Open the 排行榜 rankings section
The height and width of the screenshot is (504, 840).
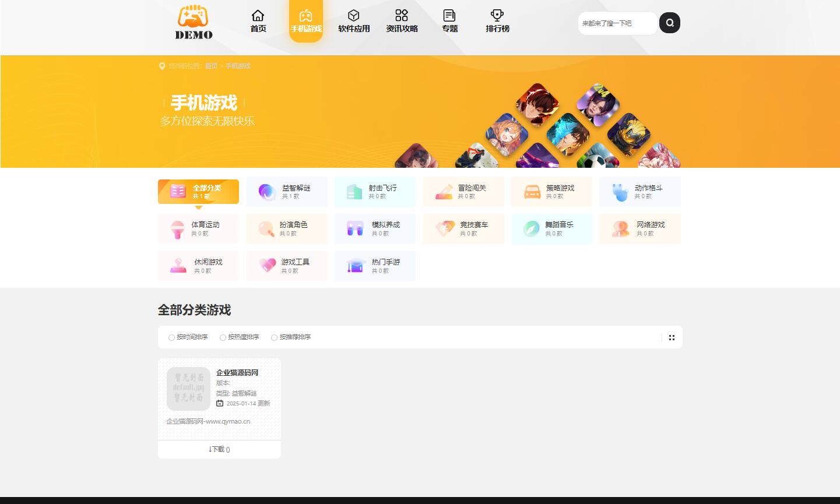click(497, 22)
